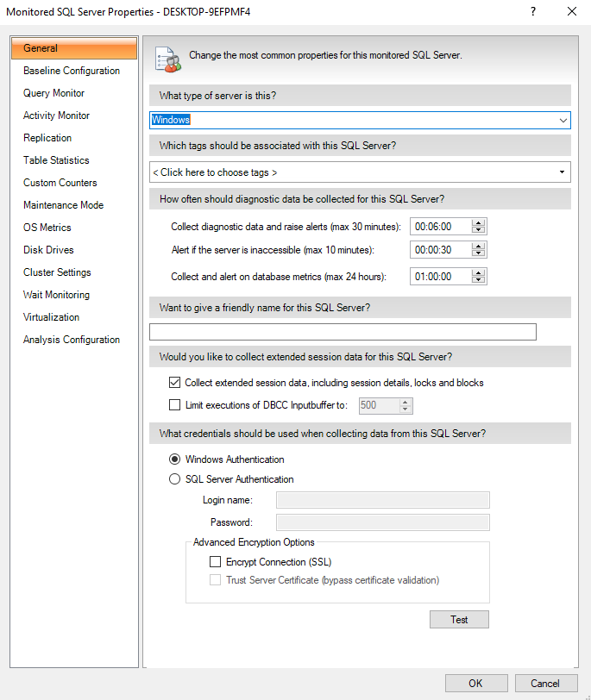Go to Maintenance Mode section

63,205
